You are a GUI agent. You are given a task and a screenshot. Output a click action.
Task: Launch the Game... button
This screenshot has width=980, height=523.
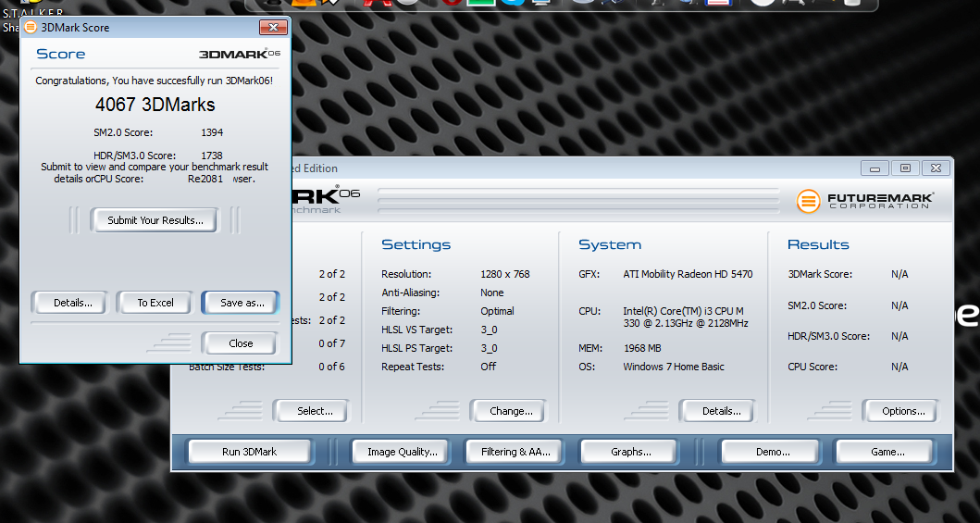pos(887,451)
